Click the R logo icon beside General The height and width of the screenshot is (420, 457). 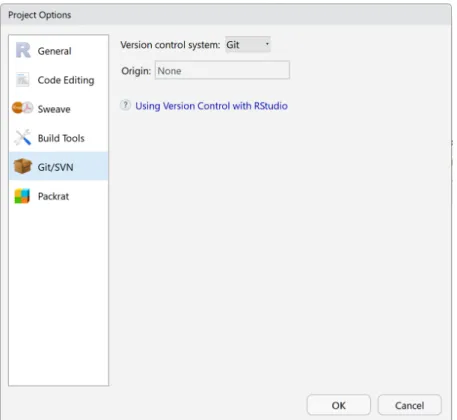pos(23,50)
